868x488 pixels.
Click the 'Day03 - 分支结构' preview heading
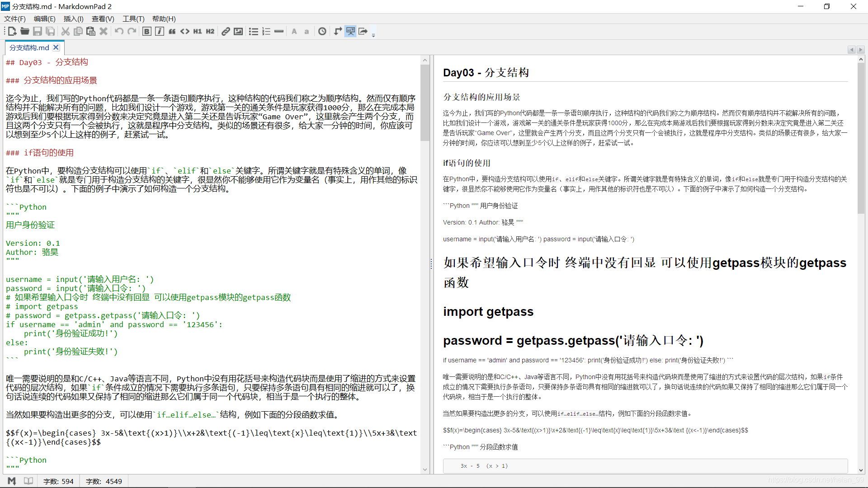tap(486, 73)
